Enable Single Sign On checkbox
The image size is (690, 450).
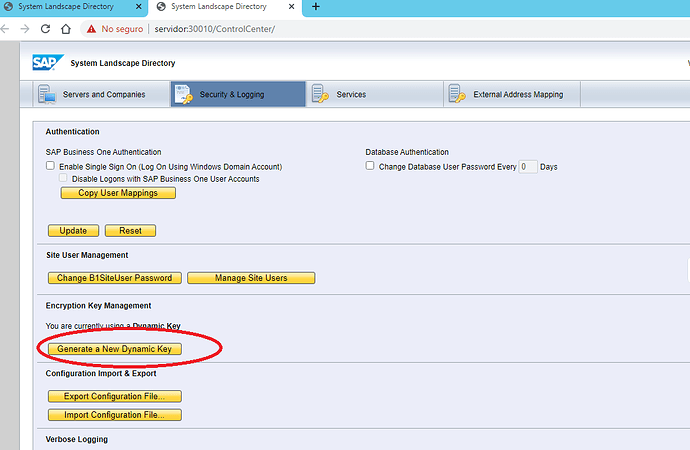point(50,166)
